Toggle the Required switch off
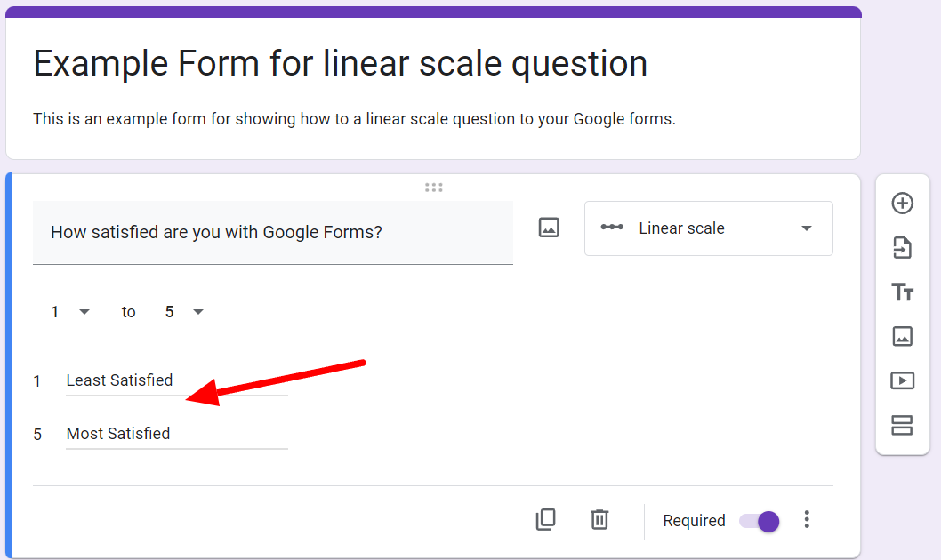Image resolution: width=941 pixels, height=560 pixels. click(760, 521)
